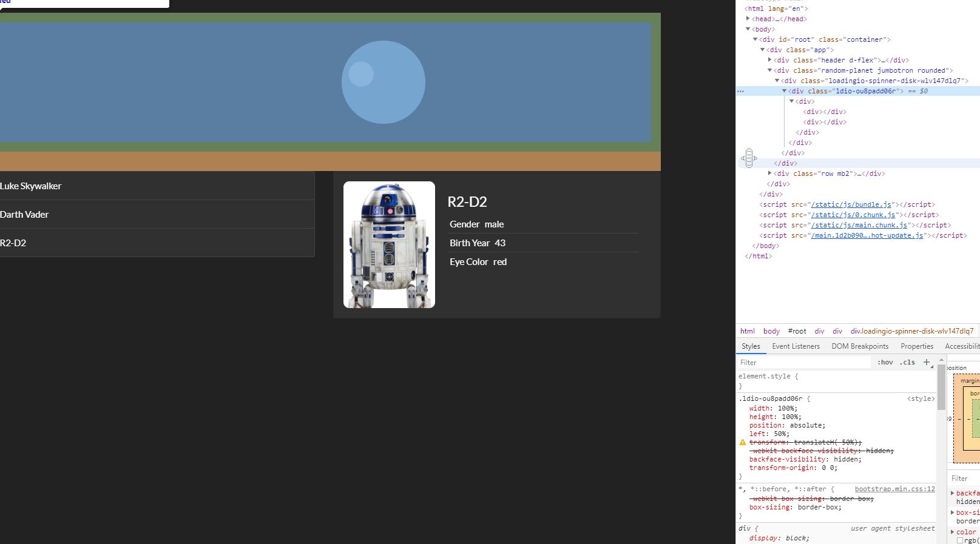Open the DOM Breakpoints tab
The width and height of the screenshot is (980, 544).
pyautogui.click(x=860, y=346)
